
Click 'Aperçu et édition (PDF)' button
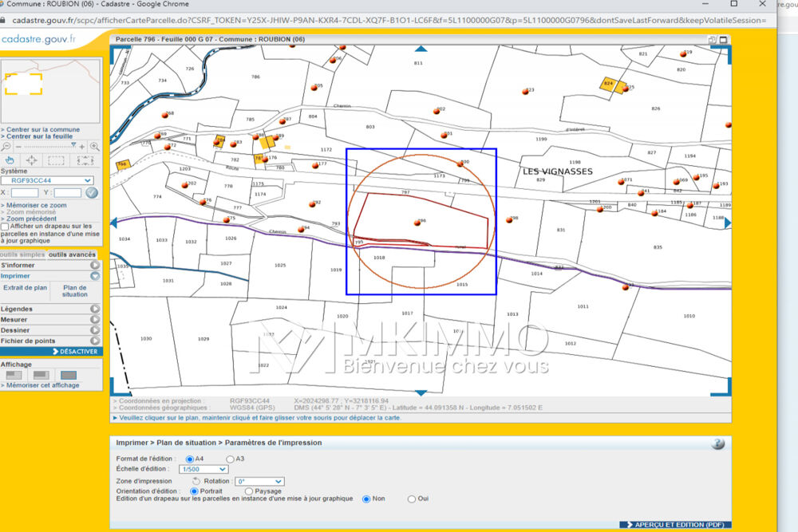point(675,524)
